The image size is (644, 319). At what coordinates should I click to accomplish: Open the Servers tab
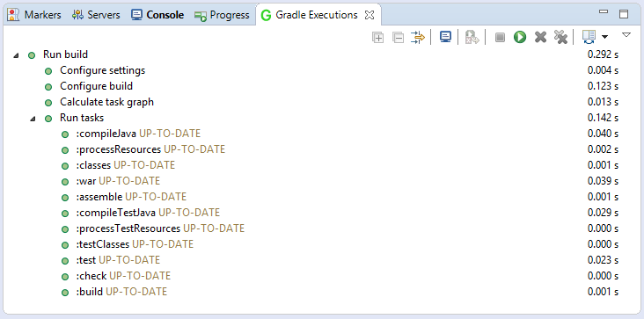(96, 15)
